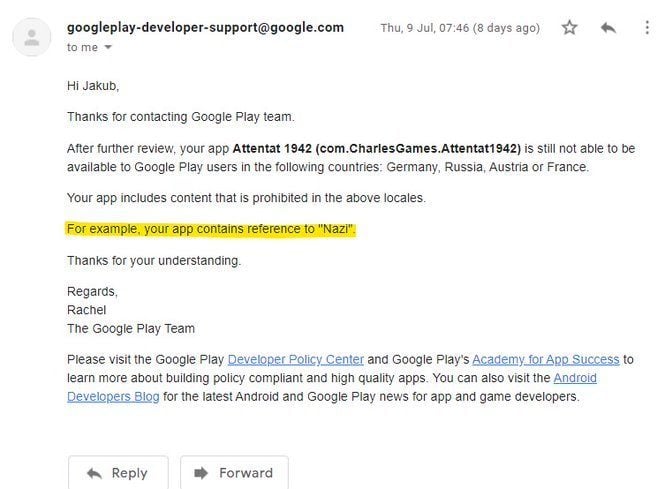The image size is (659, 489).
Task: Click sender address googleplay-developer-support@google.com
Action: point(205,27)
